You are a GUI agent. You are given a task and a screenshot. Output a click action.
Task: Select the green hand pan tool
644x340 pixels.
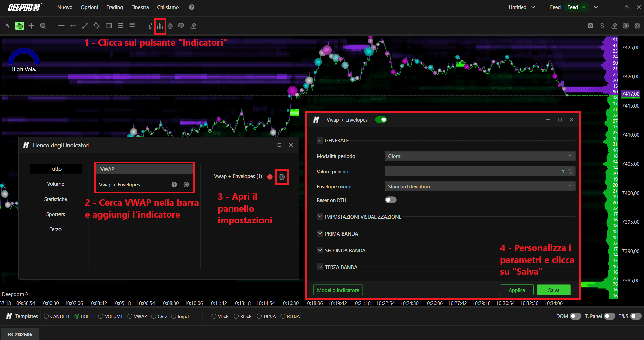click(19, 26)
